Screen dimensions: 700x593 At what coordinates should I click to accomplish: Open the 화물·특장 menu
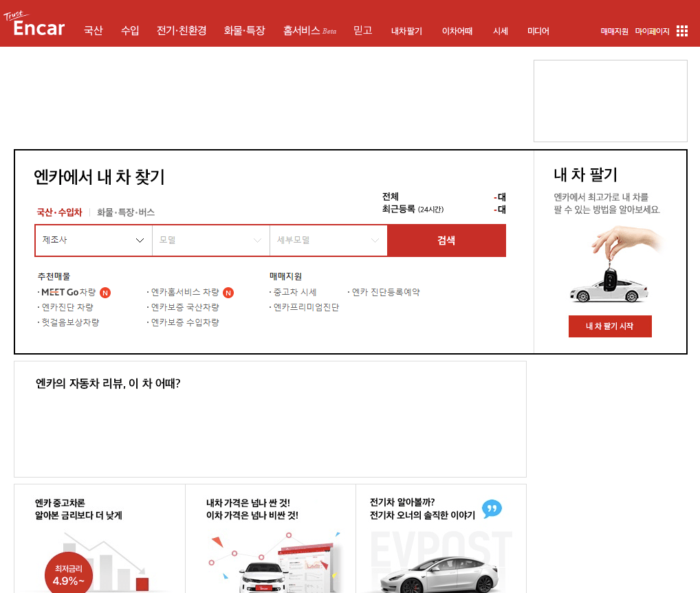click(244, 30)
